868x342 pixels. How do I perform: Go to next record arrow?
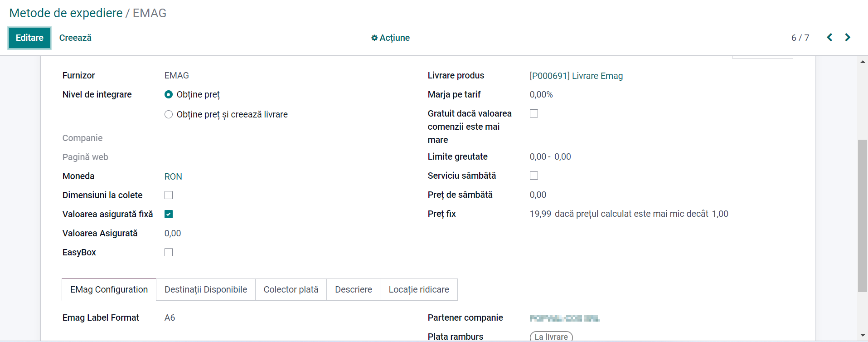pos(848,37)
